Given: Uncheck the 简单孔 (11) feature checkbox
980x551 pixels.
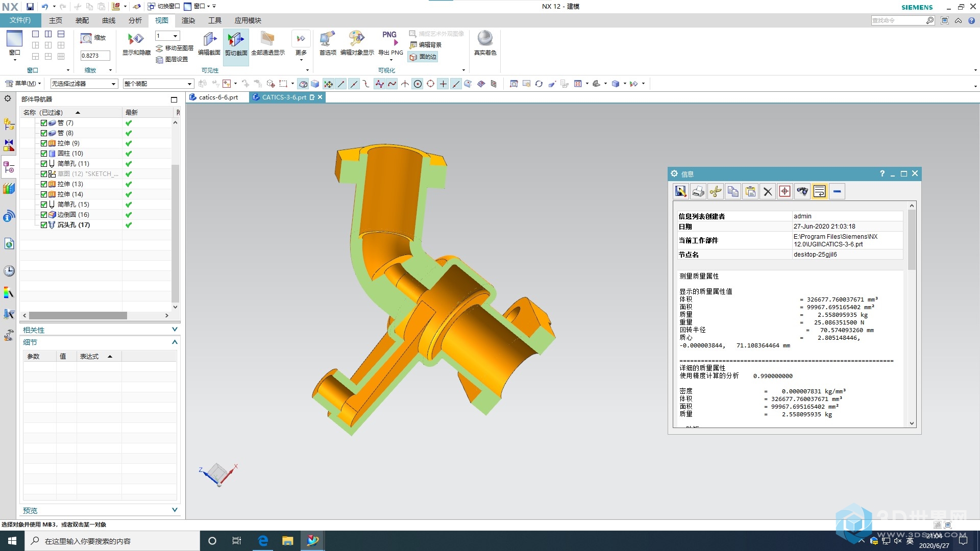Looking at the screenshot, I should [44, 164].
